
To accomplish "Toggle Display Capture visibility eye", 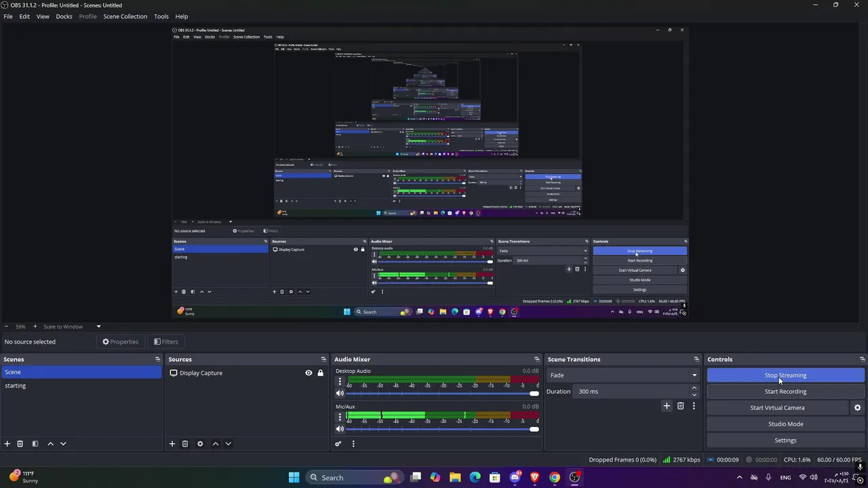I will tap(309, 373).
